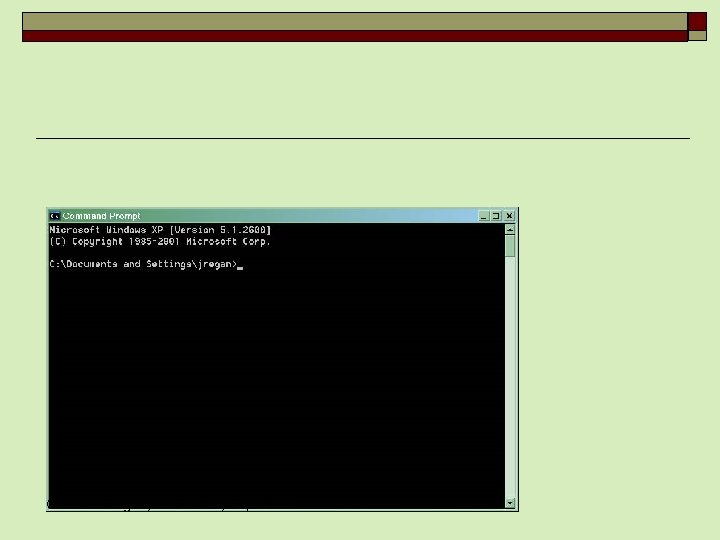Minimize the Command Prompt window
The height and width of the screenshot is (540, 720).
pyautogui.click(x=484, y=216)
